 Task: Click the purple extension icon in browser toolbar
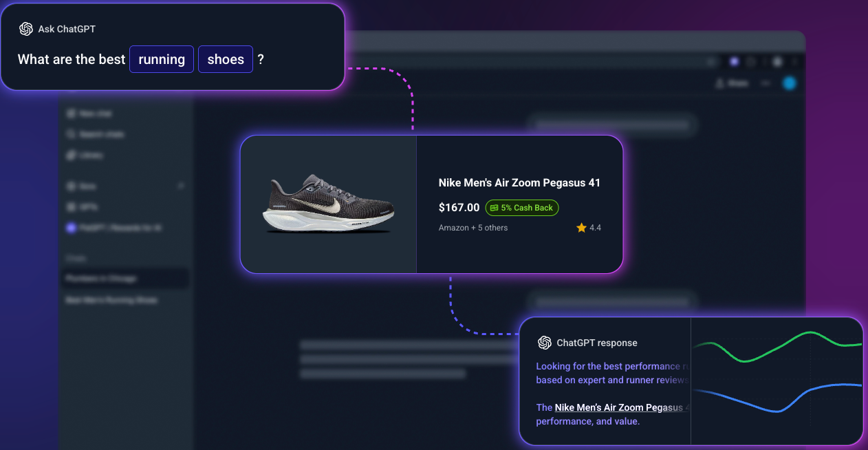(x=735, y=61)
